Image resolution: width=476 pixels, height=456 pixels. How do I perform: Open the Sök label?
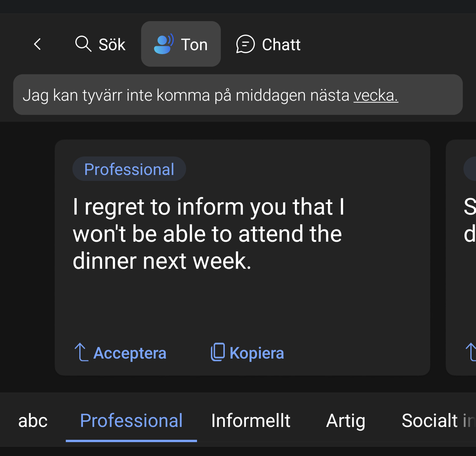click(x=112, y=45)
